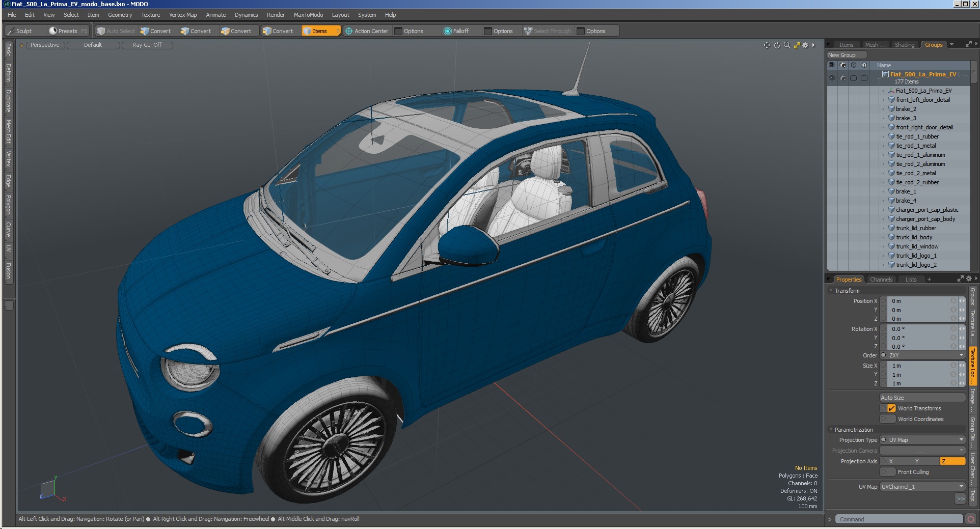Click the group icon of Fiat_500_La_Prima_EV
Image resolution: width=980 pixels, height=529 pixels.
tap(885, 74)
